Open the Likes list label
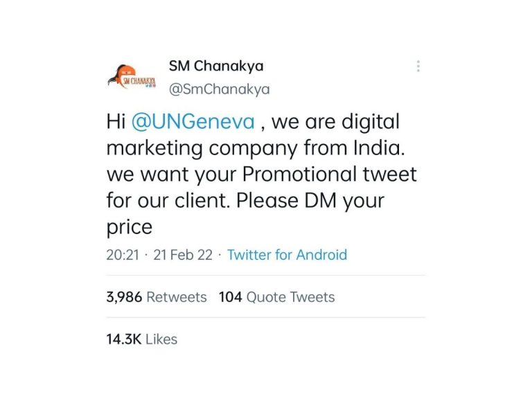Viewport: 532px width, 399px height. click(161, 339)
